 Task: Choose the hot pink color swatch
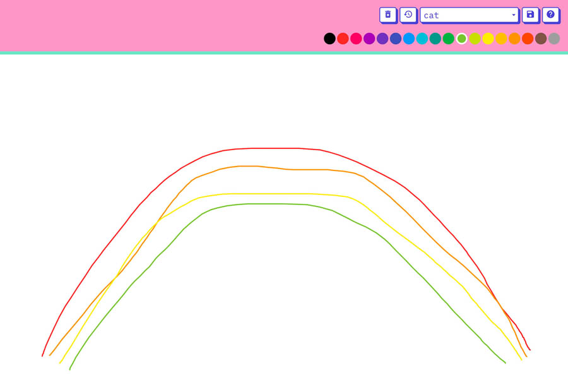coord(356,39)
